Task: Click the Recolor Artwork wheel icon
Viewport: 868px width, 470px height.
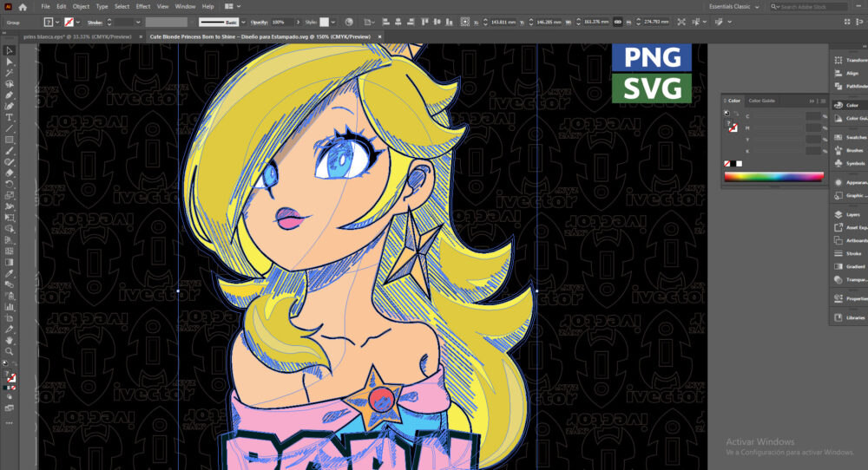Action: point(349,23)
